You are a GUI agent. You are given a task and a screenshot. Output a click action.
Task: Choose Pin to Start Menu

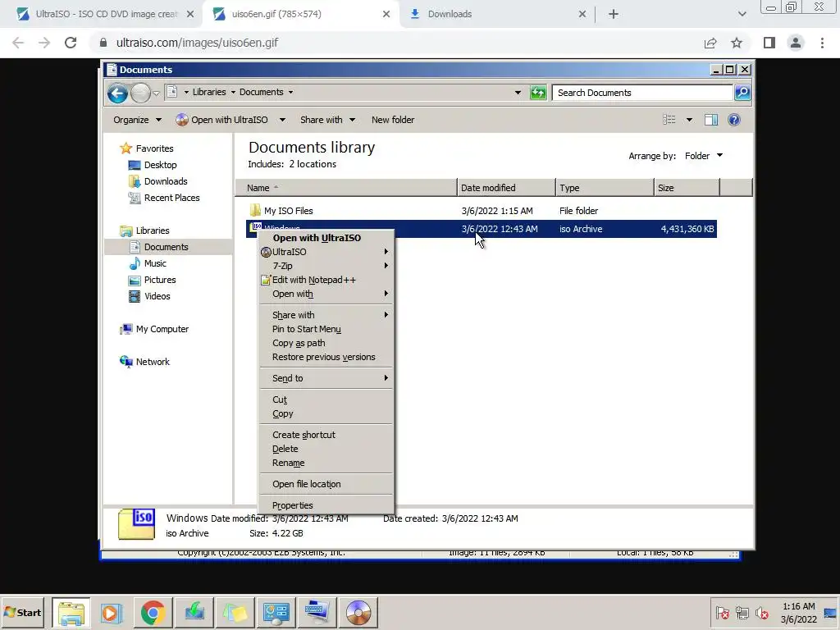click(326, 329)
